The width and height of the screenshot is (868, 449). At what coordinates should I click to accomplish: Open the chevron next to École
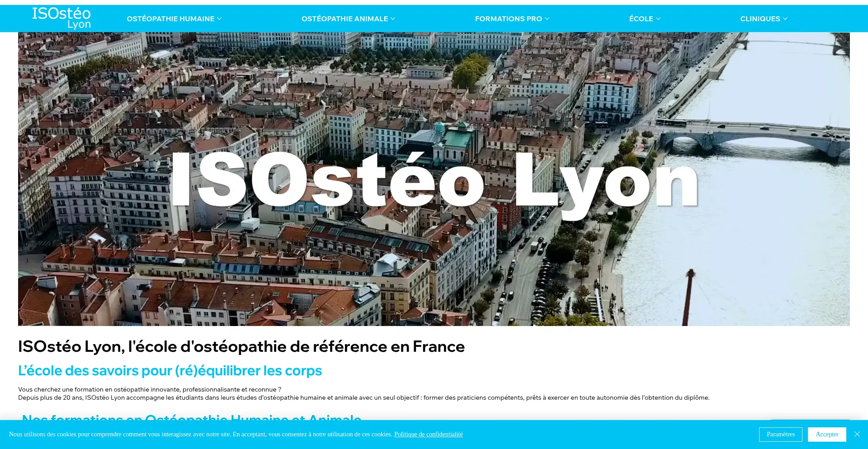(x=658, y=19)
